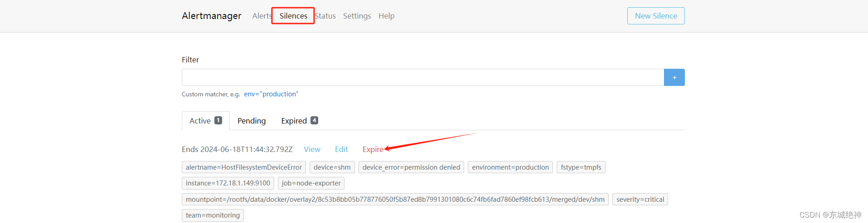Click the team=monitoring matcher tag
Screen dimensions: 868x223
point(213,215)
